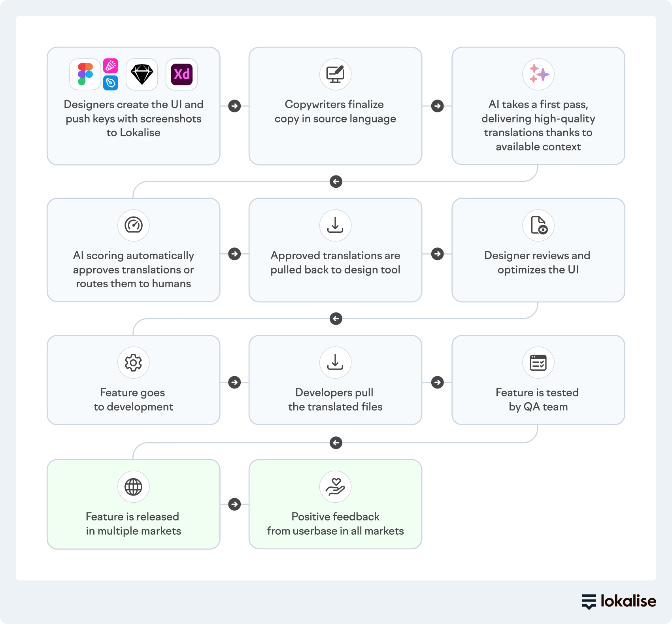
Task: Click the AI sparkles icon
Action: (538, 74)
